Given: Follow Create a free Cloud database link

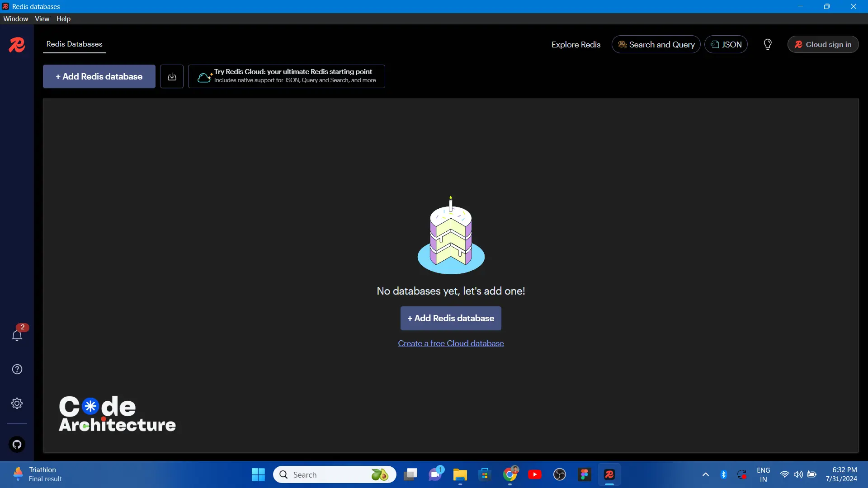Looking at the screenshot, I should click(451, 343).
